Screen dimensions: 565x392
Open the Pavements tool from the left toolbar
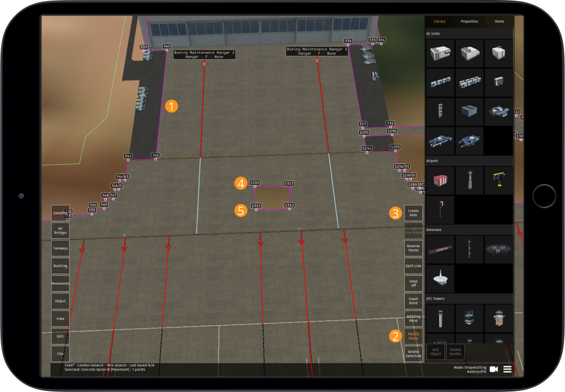(x=60, y=283)
